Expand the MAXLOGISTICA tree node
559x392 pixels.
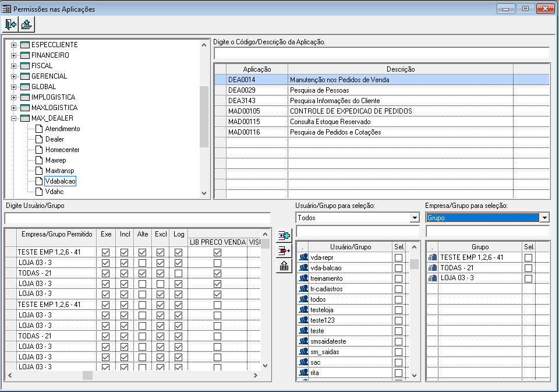(13, 108)
